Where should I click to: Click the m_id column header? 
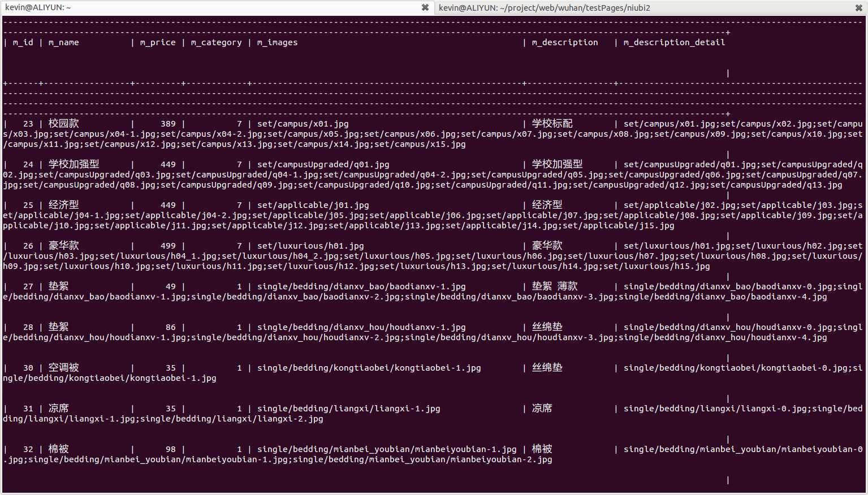tap(23, 42)
